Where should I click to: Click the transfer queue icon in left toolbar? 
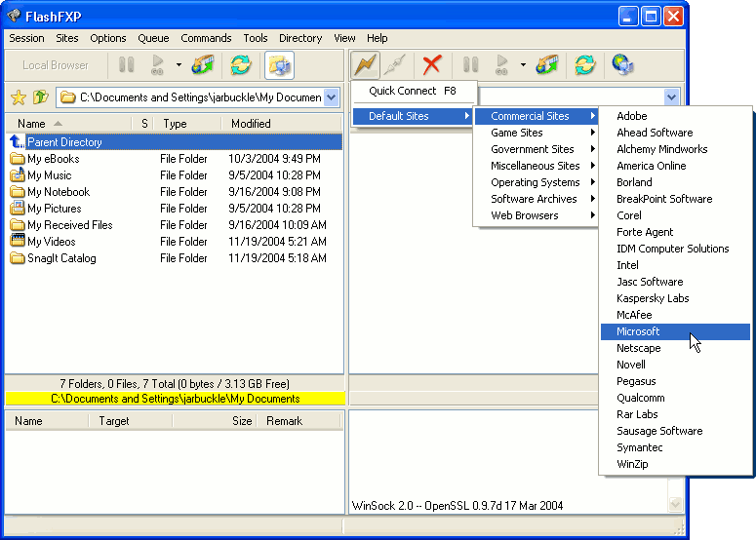(203, 65)
